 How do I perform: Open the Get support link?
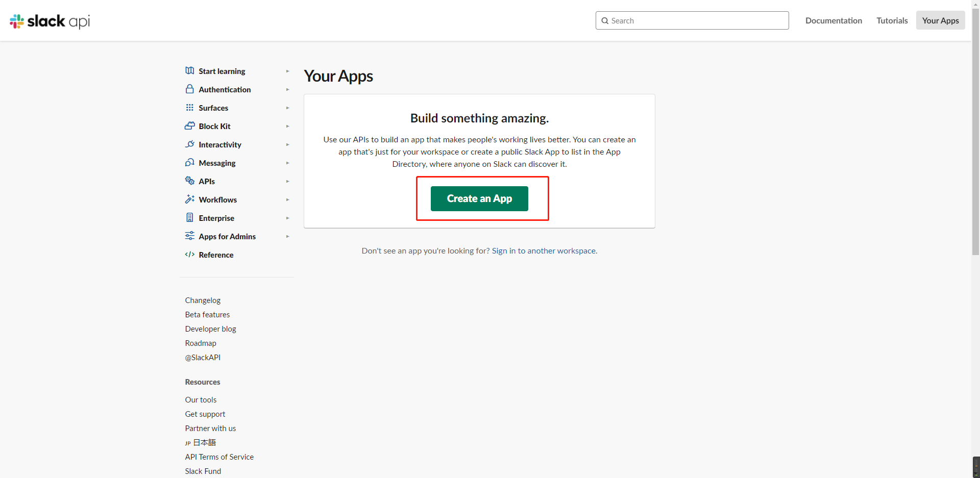coord(205,414)
